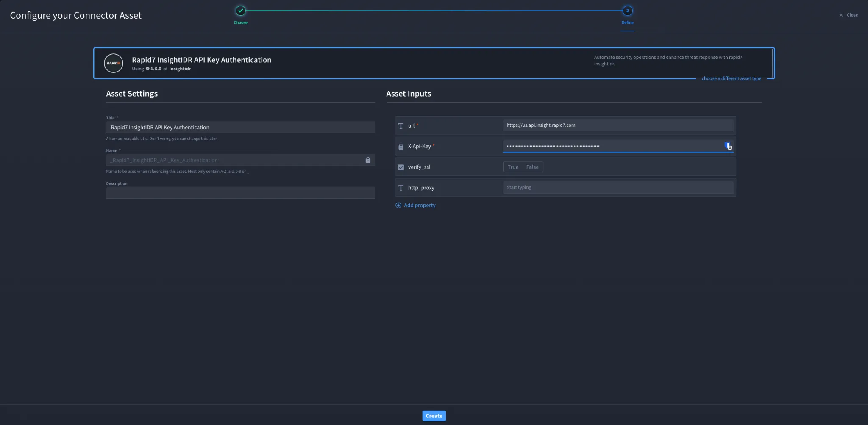Image resolution: width=868 pixels, height=425 pixels.
Task: Click into the Title input field
Action: coord(240,127)
